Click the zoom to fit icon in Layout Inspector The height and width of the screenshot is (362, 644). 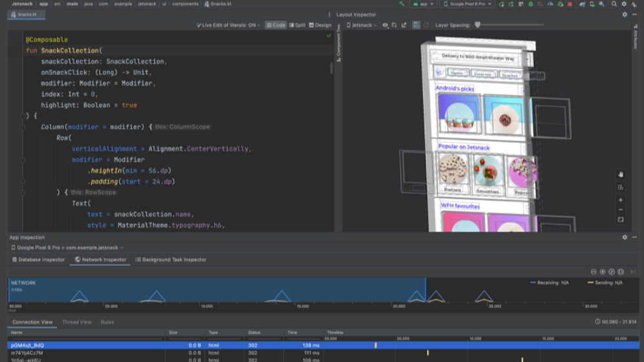621,220
